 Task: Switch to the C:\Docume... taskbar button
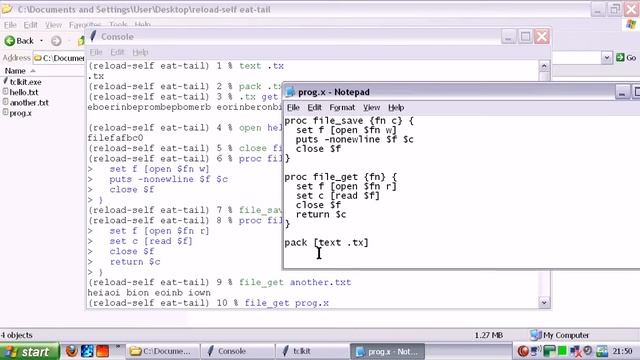pyautogui.click(x=163, y=351)
